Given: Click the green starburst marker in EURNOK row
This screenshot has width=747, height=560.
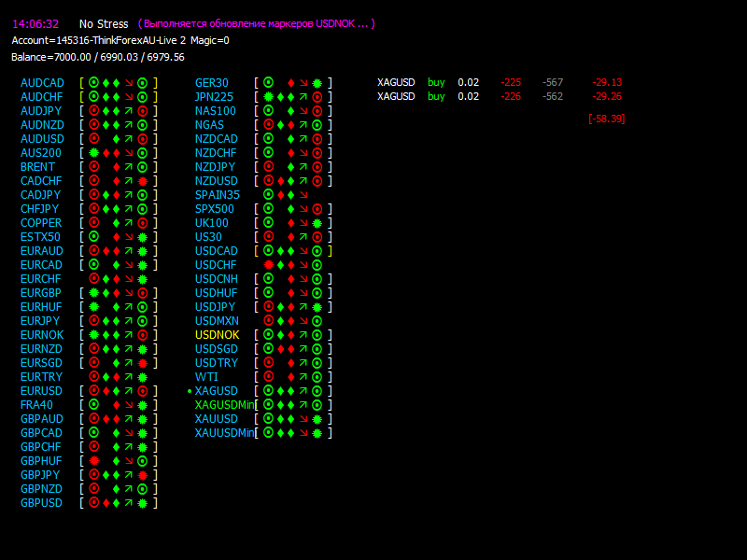Looking at the screenshot, I should click(x=94, y=335).
